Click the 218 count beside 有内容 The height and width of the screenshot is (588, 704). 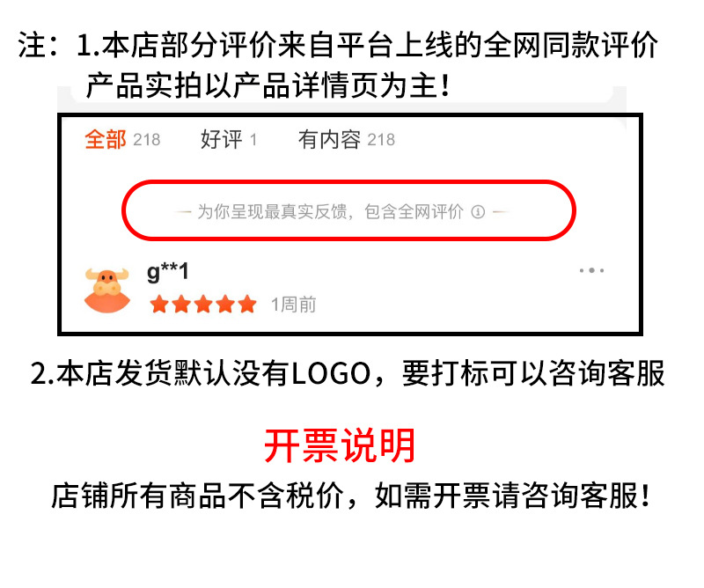coord(381,140)
